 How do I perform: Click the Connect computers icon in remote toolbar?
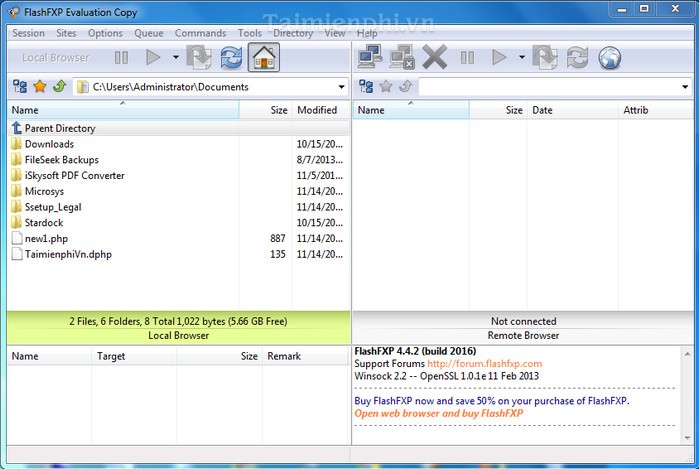(x=370, y=58)
